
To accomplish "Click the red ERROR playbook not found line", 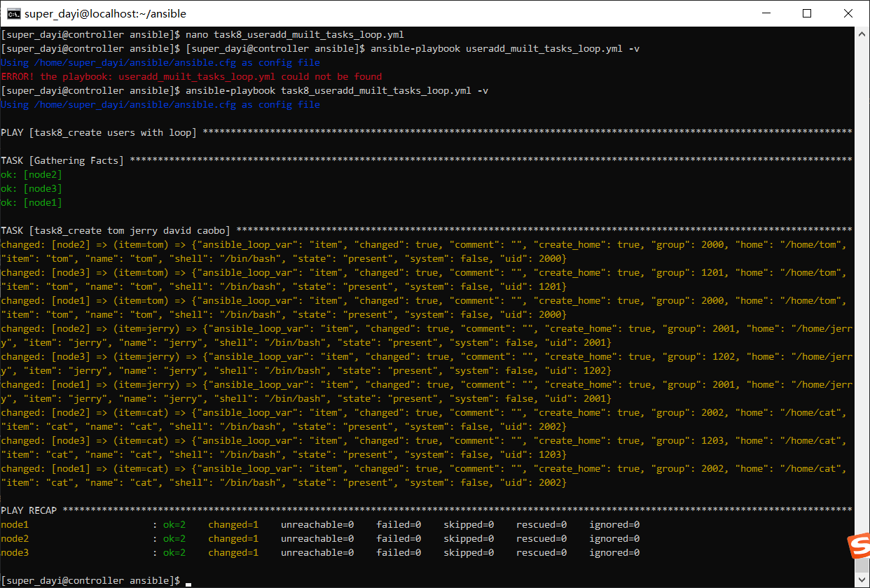I will (x=192, y=76).
